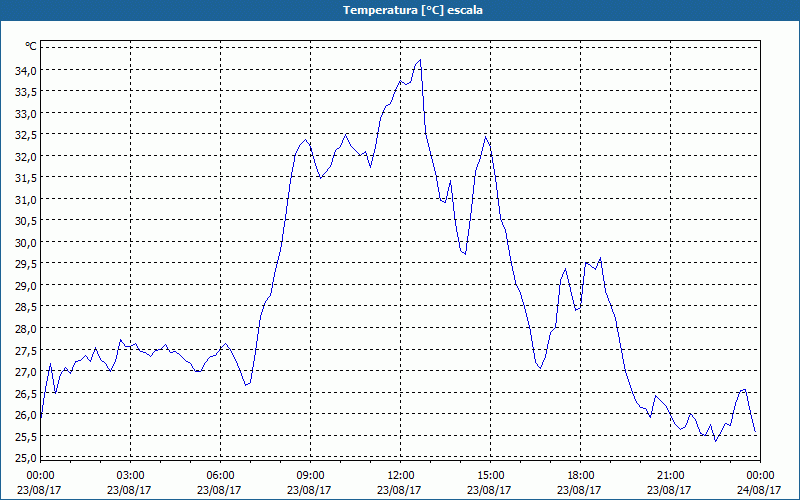Image resolution: width=800 pixels, height=500 pixels.
Task: Click the 23/08/17 date beneath 09:00
Action: (309, 490)
